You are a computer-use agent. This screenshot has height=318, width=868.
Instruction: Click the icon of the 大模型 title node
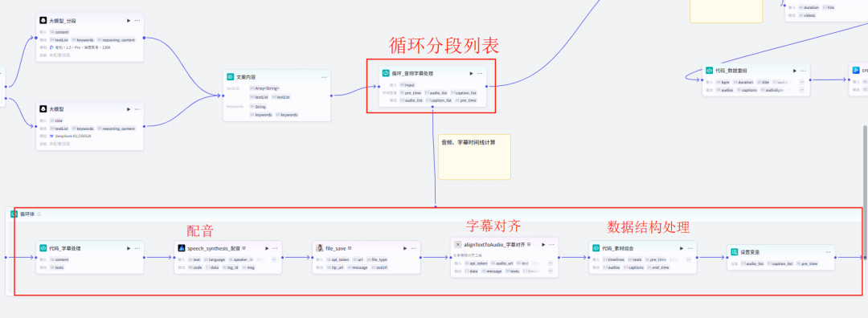[43, 109]
